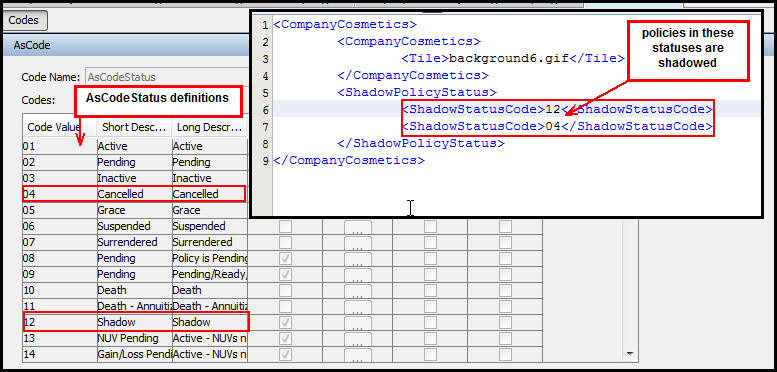This screenshot has width=777, height=372.
Task: Select code value cell 06
Action: [x=59, y=226]
